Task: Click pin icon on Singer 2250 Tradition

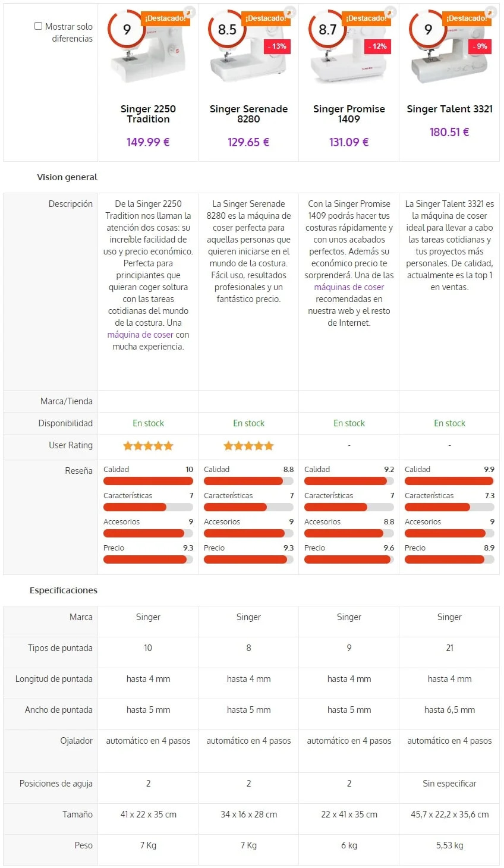Action: click(x=189, y=11)
